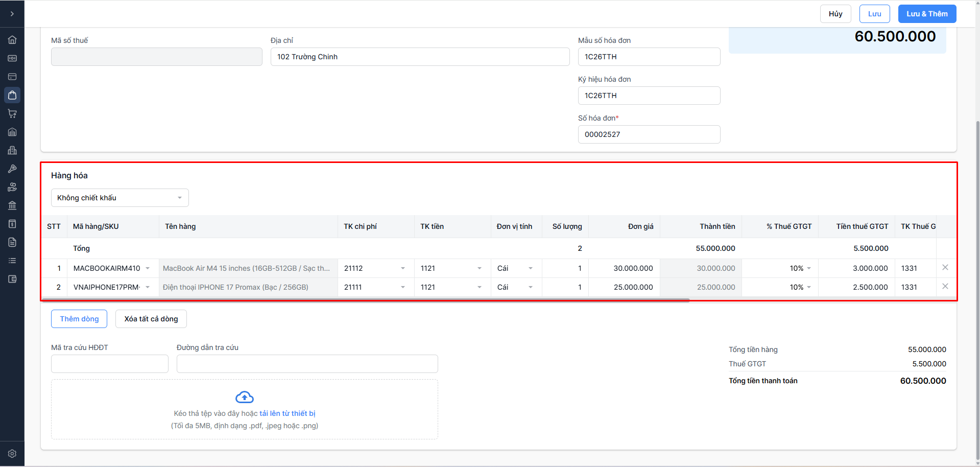Click the 'tải lên từ thiết bị' link
The height and width of the screenshot is (467, 980).
[287, 413]
